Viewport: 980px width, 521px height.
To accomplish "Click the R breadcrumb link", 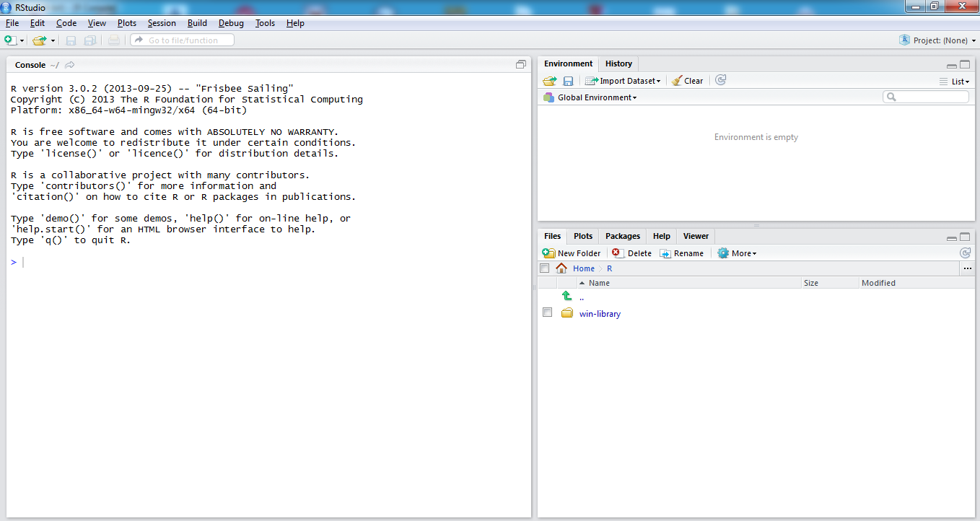I will 609,268.
